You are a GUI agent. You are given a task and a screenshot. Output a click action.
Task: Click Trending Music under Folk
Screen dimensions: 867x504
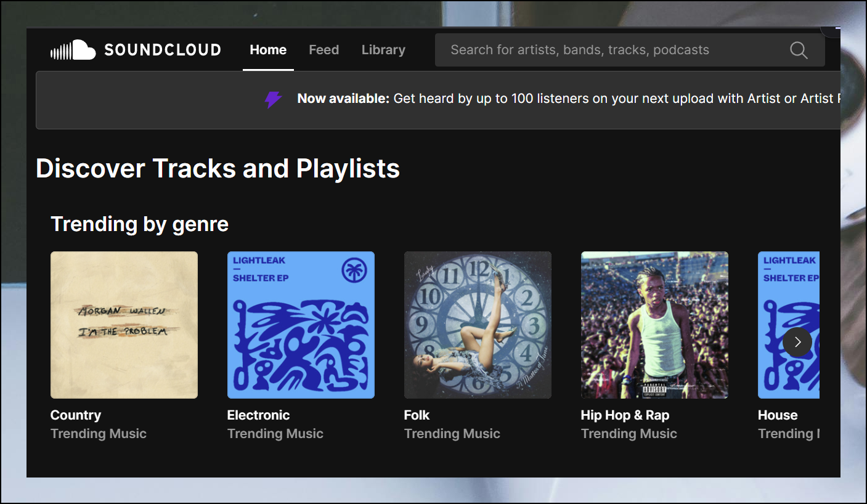[452, 434]
